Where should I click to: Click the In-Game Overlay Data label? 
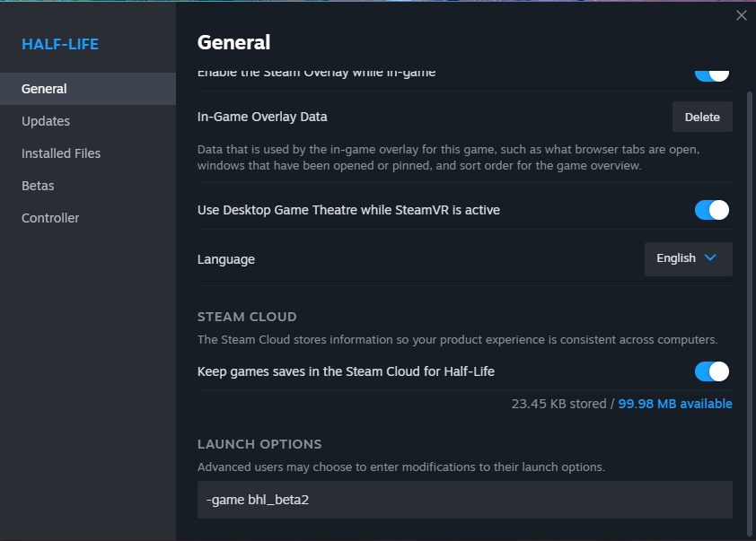tap(262, 117)
